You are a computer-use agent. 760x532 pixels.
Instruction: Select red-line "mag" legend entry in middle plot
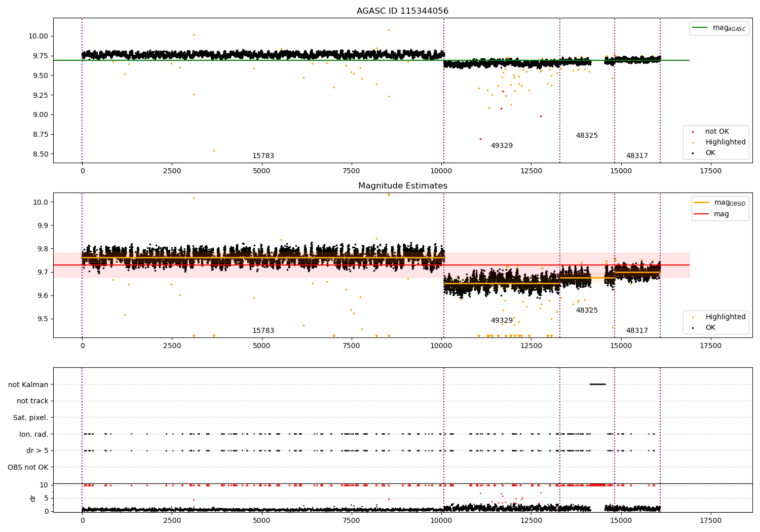click(x=712, y=214)
